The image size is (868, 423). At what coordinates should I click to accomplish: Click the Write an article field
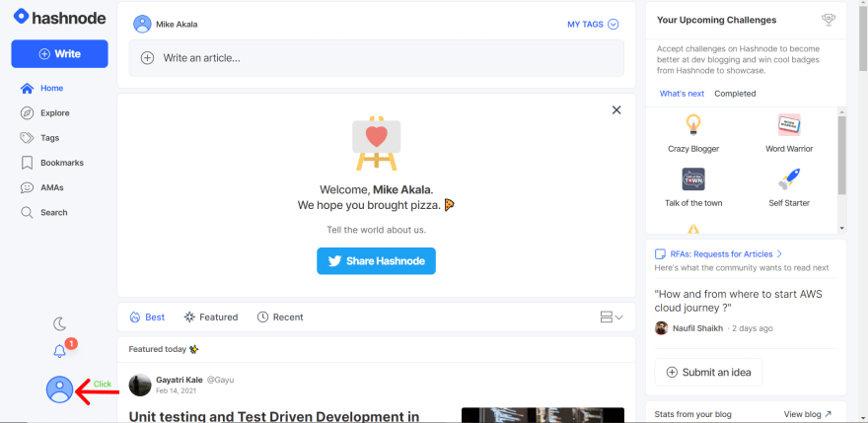click(x=377, y=57)
